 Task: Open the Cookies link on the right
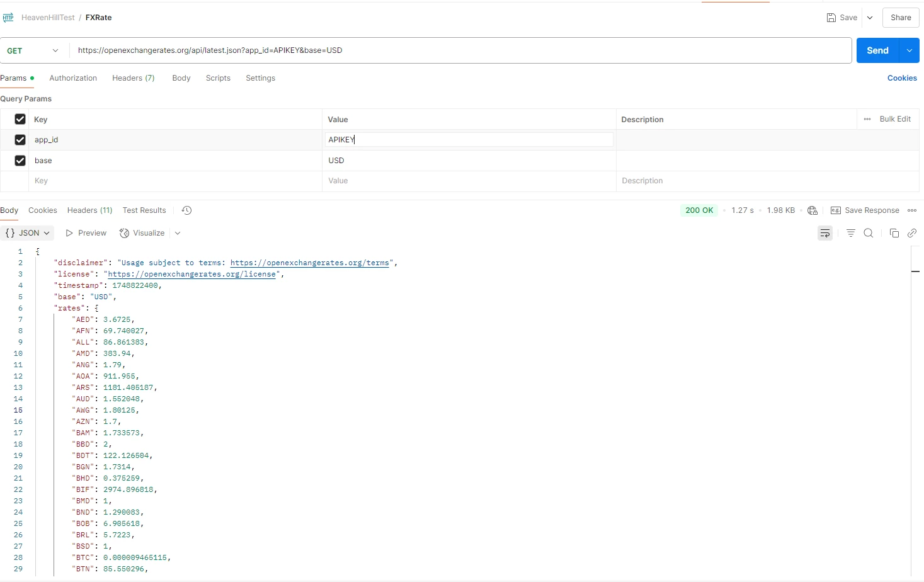(902, 78)
